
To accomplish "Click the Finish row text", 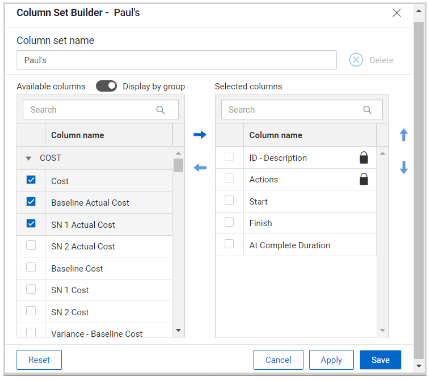I will pyautogui.click(x=261, y=223).
